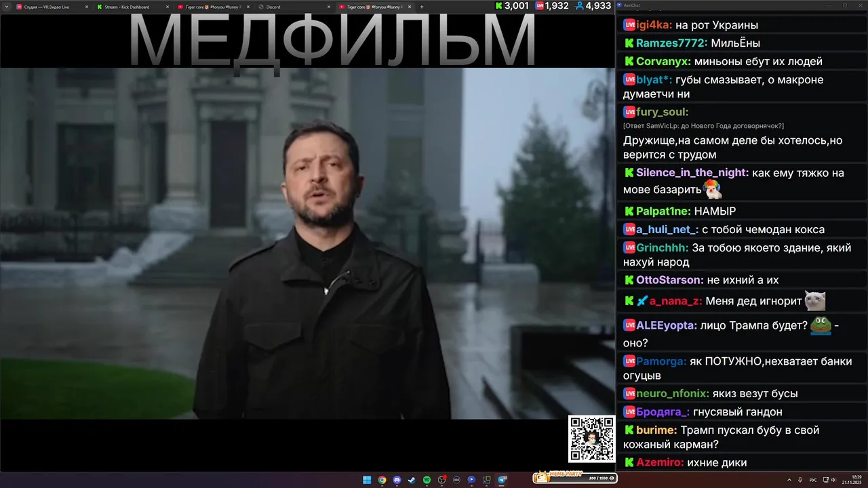Open the Discord browser tab
The image size is (868, 488).
click(295, 7)
